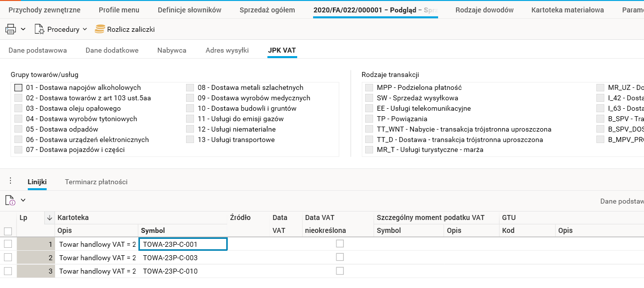
Task: Click the Rozlicz zaliczki coins icon
Action: pos(100,29)
